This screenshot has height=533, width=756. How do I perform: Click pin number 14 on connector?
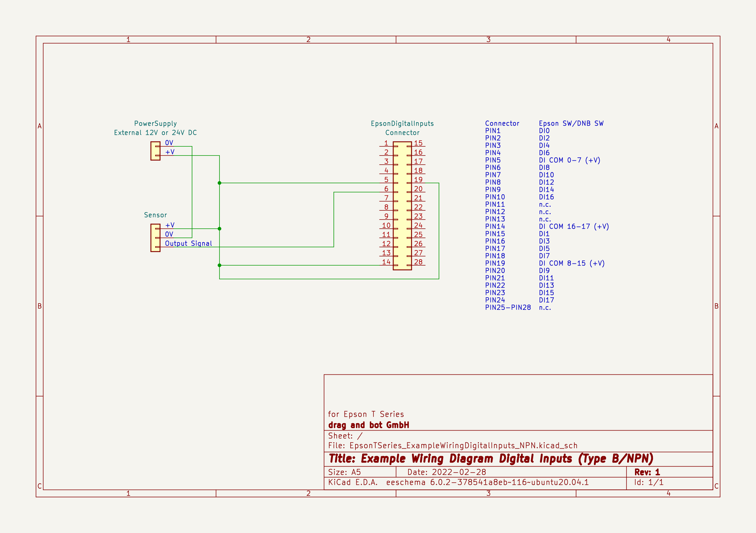pyautogui.click(x=386, y=262)
